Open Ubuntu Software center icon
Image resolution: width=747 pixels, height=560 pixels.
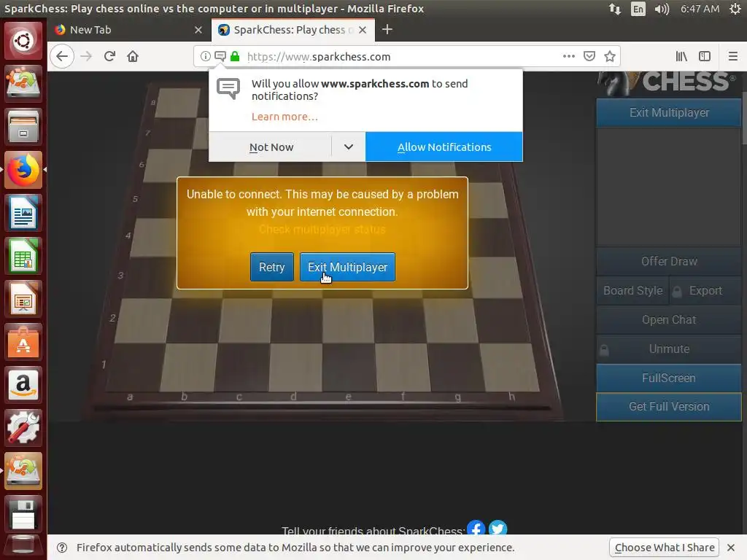click(23, 342)
